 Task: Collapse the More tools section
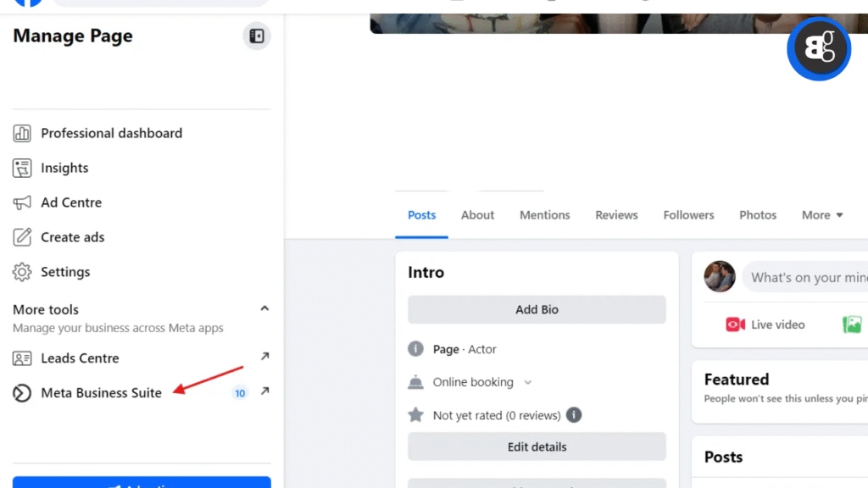264,308
